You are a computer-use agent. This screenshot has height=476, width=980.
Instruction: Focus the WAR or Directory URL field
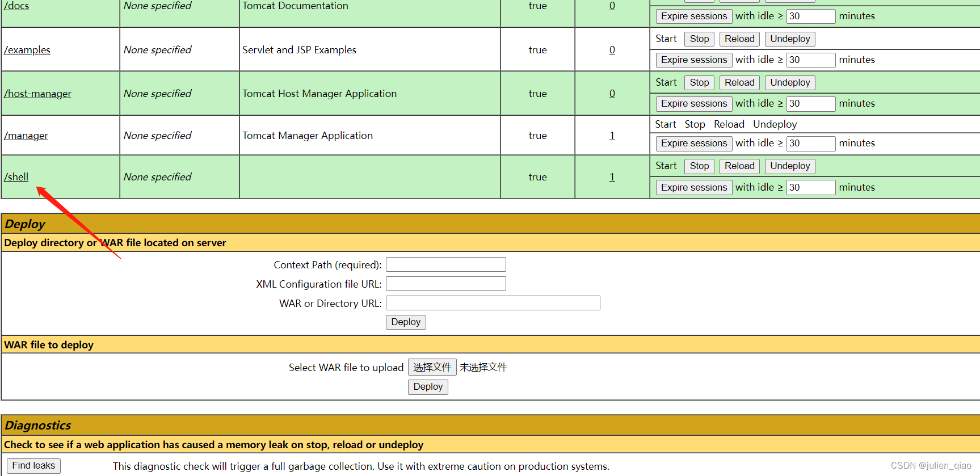pos(493,304)
